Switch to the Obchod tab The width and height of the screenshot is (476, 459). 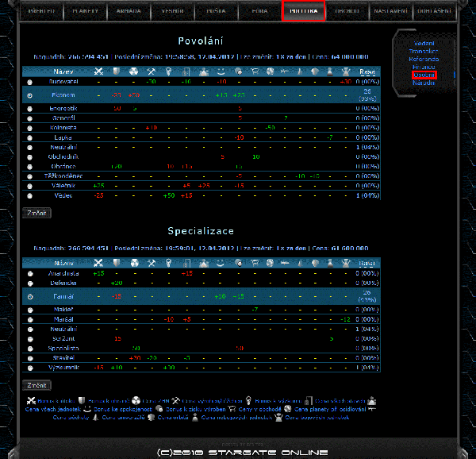(x=347, y=11)
